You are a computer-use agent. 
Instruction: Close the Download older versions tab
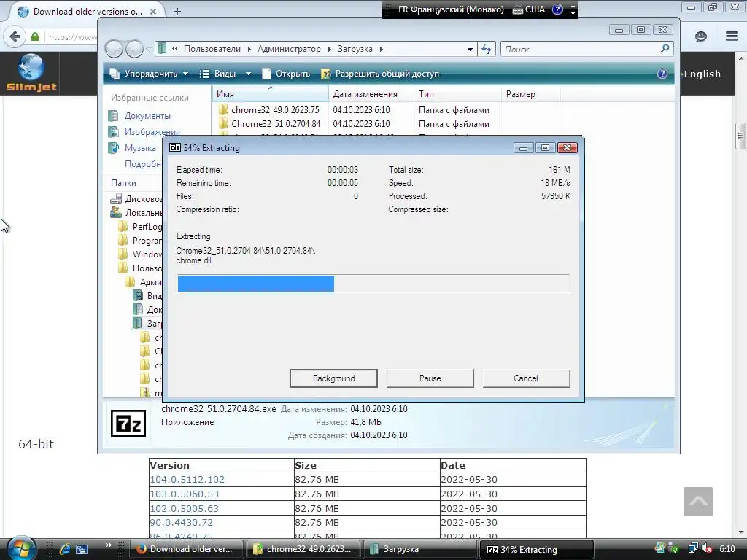153,12
